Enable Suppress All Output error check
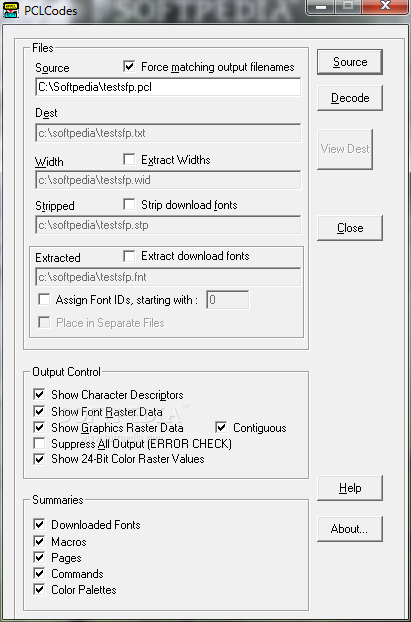The image size is (411, 622). 39,443
